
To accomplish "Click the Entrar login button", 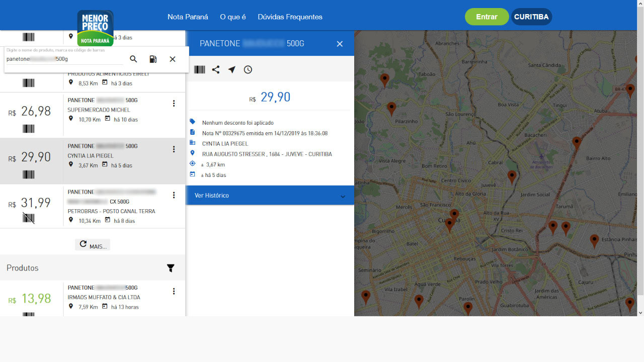I will point(487,17).
